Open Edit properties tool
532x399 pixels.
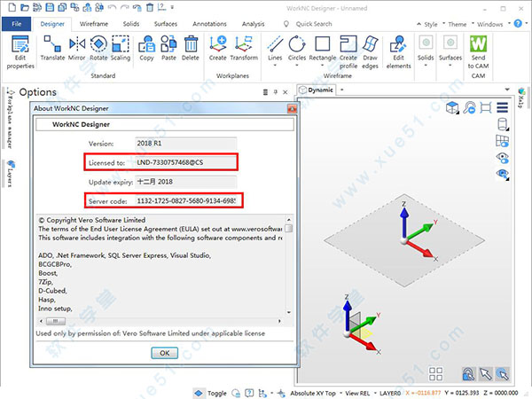20,52
